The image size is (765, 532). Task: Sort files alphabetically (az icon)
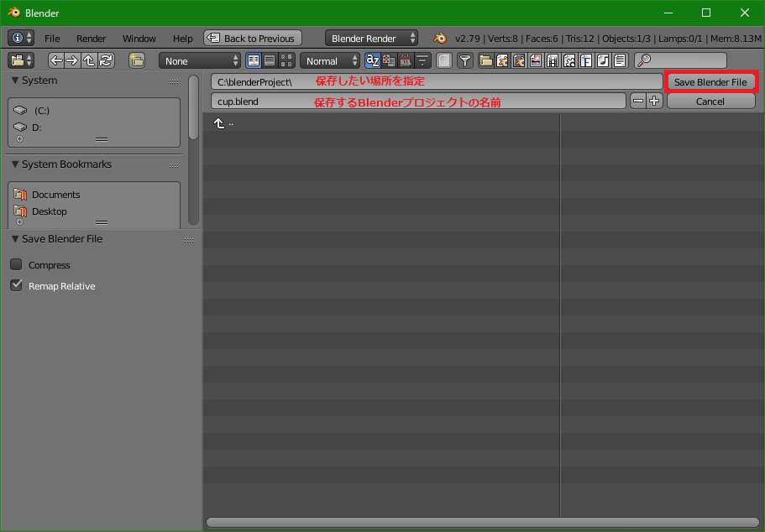pos(373,61)
